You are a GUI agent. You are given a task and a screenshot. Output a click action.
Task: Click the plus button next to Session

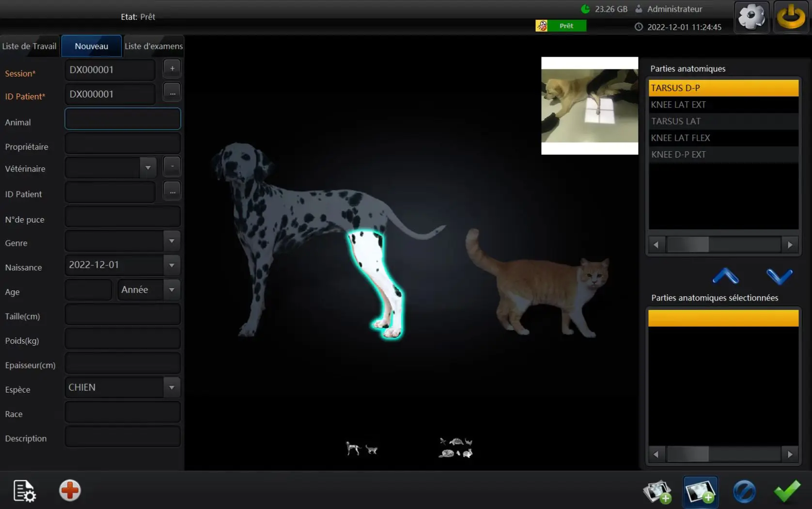point(172,68)
